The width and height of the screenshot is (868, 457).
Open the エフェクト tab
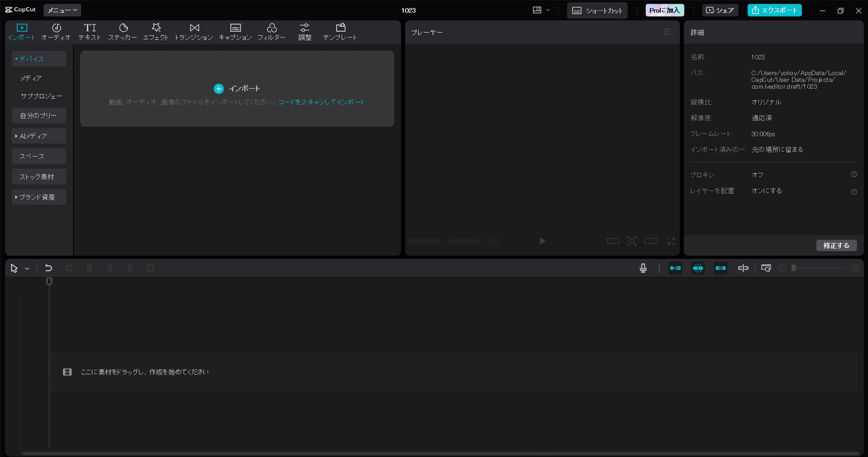[156, 32]
